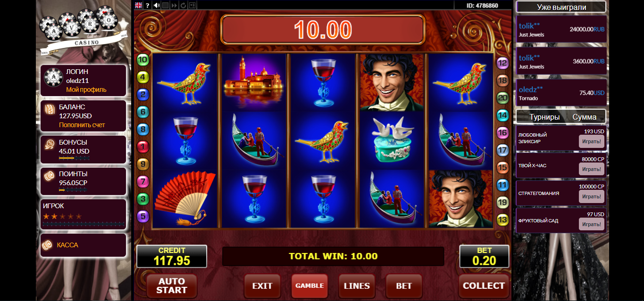Open the LINES selector button
This screenshot has width=644, height=301.
tap(357, 285)
